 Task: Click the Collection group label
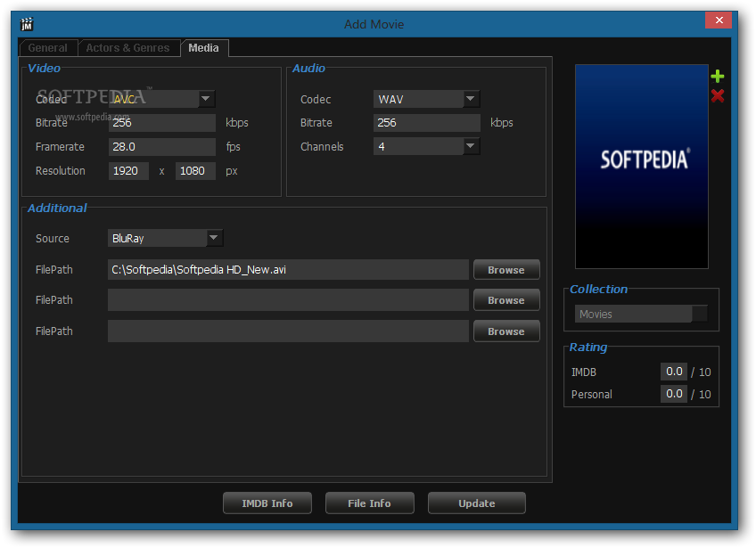click(598, 289)
